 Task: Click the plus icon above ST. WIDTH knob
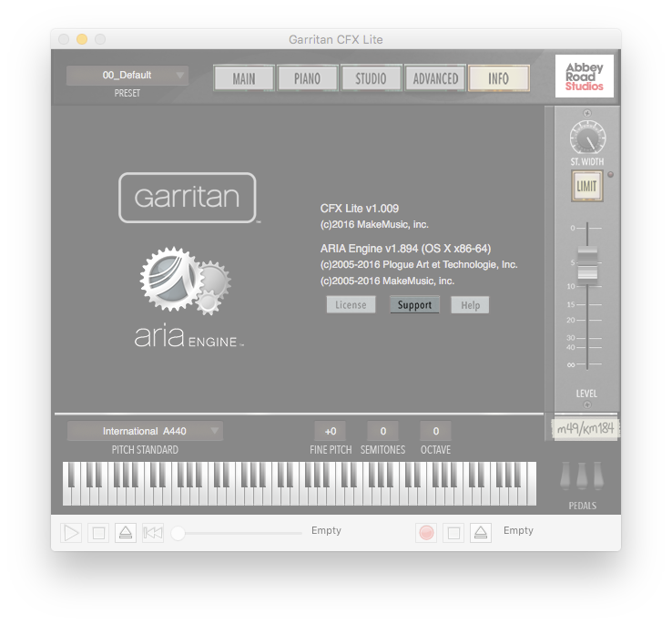pos(587,113)
